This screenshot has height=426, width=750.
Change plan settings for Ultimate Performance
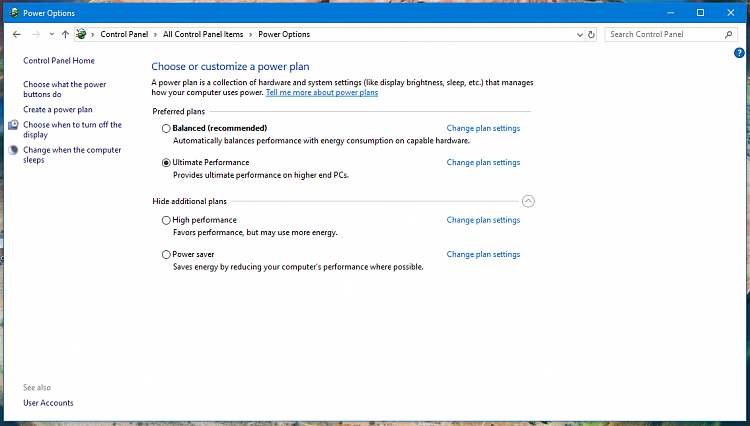(483, 163)
